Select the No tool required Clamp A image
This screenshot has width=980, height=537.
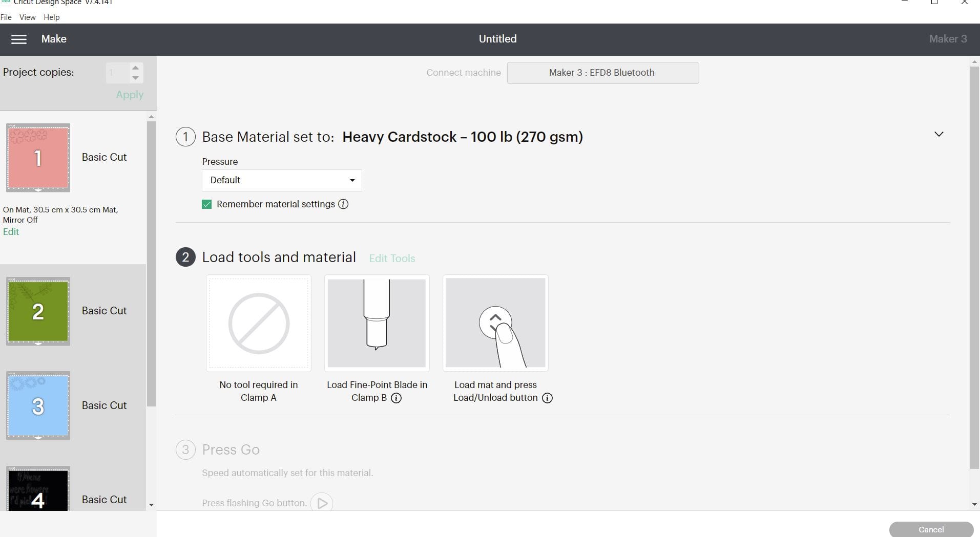click(259, 323)
